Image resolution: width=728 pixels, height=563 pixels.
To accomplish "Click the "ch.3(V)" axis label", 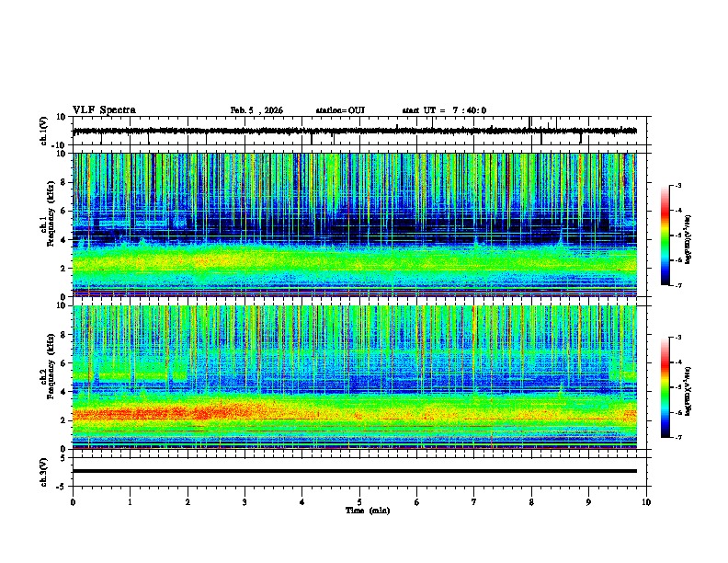I will 44,472.
